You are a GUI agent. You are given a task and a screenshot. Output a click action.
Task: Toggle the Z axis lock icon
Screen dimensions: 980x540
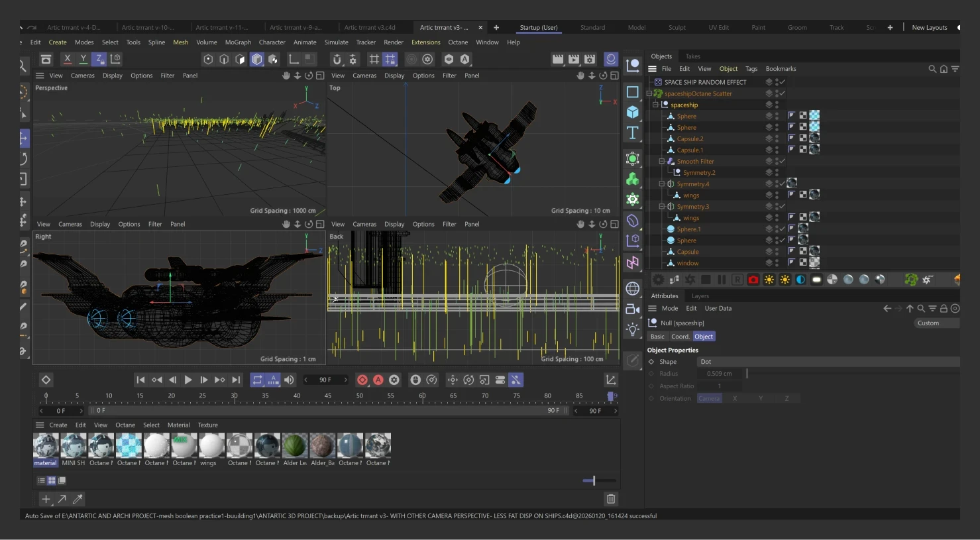tap(99, 59)
